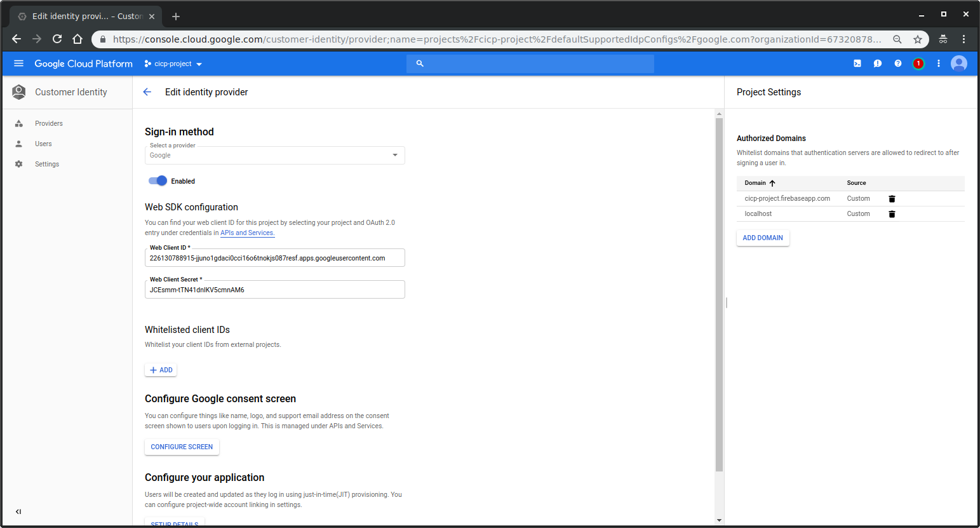
Task: Delete the cicp-project.firebaseapp.com domain
Action: [892, 199]
